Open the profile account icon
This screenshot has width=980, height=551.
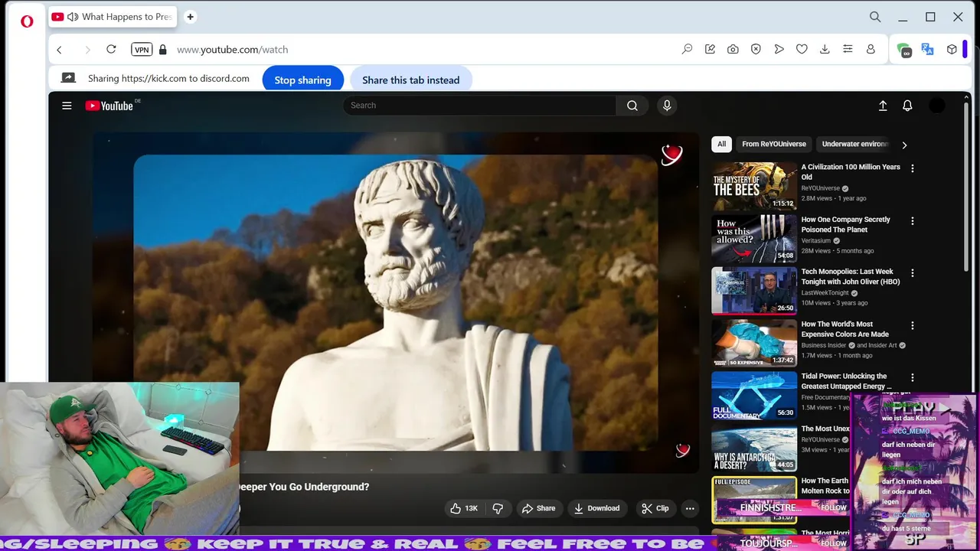(871, 49)
